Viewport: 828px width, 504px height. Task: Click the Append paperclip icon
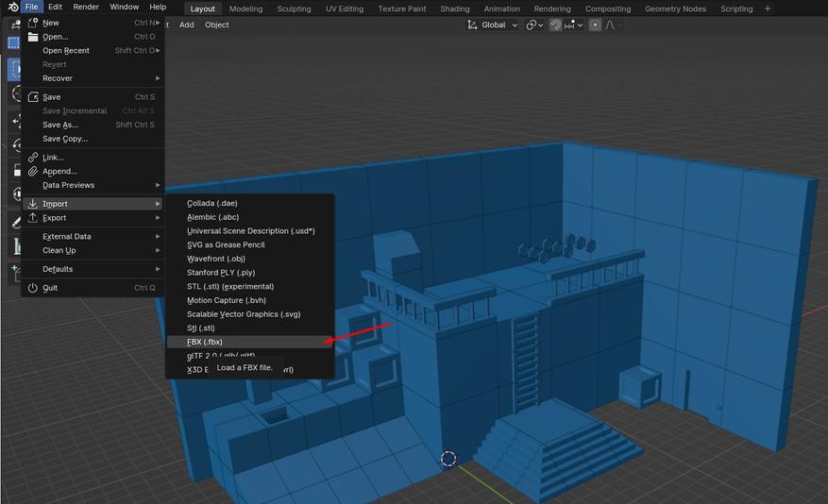click(x=33, y=172)
